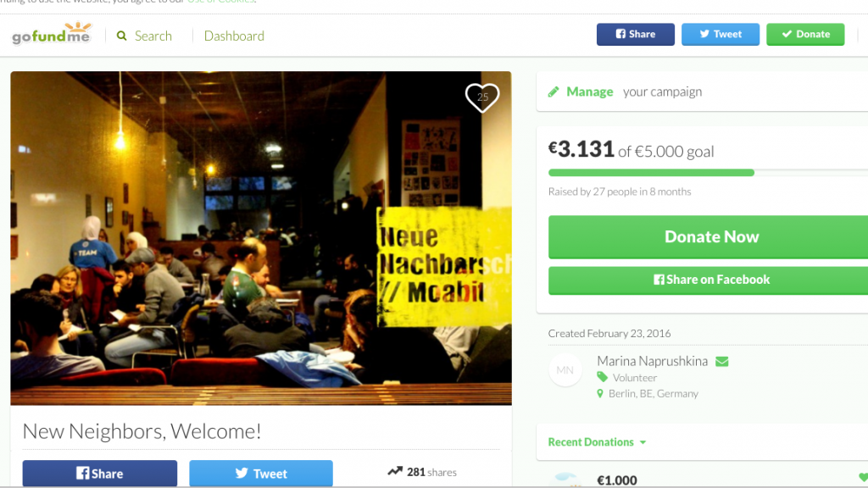Click the pencil icon beside Manage
This screenshot has width=868, height=488.
coord(554,91)
